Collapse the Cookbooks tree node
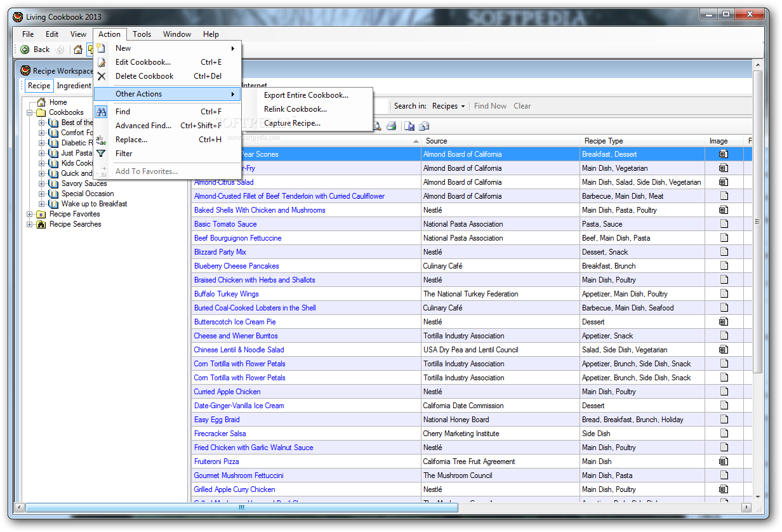 [x=30, y=112]
